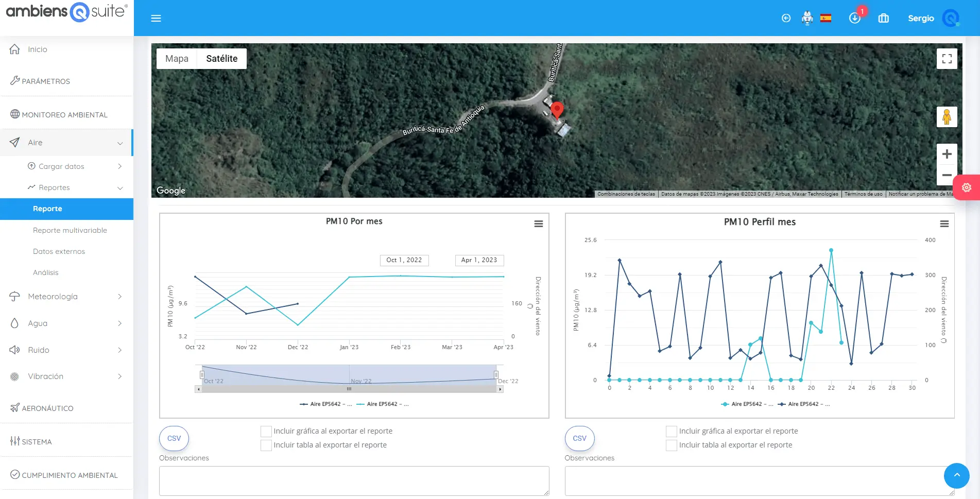Click the left handle of chart range navigator
The height and width of the screenshot is (499, 980).
click(x=202, y=375)
